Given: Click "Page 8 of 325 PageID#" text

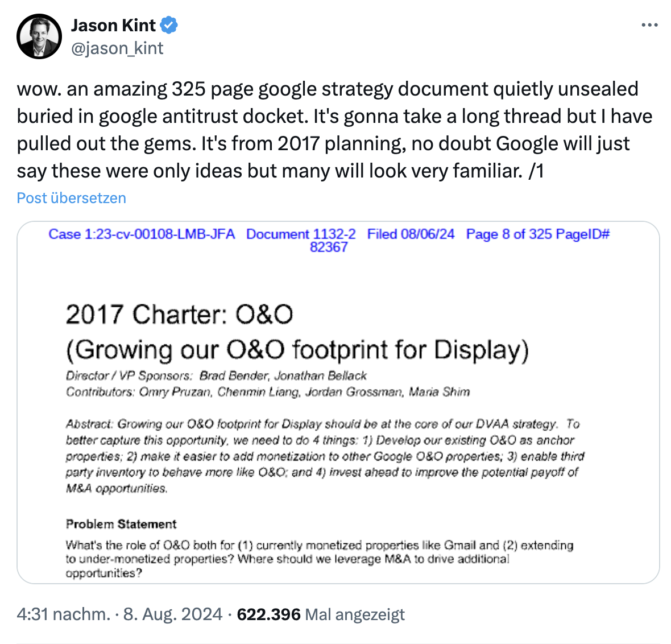Looking at the screenshot, I should (537, 234).
